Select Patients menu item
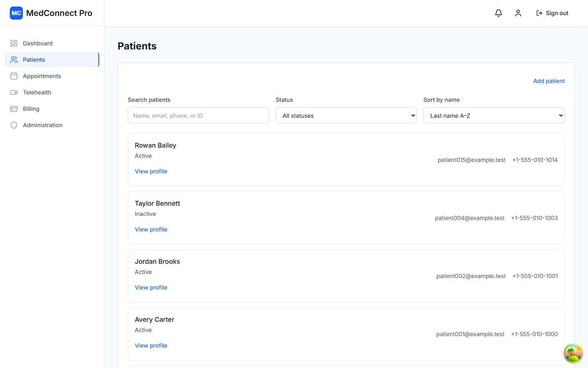This screenshot has width=588, height=368. click(x=52, y=60)
